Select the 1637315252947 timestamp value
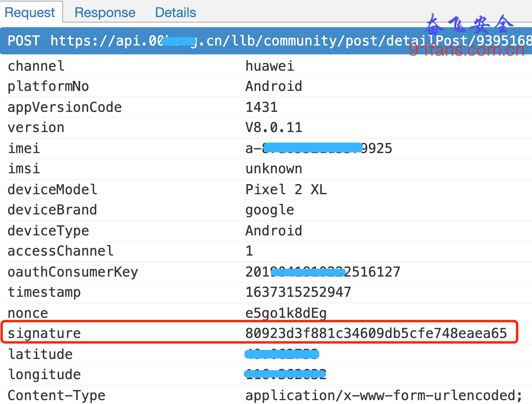Image resolution: width=532 pixels, height=404 pixels. pyautogui.click(x=298, y=292)
